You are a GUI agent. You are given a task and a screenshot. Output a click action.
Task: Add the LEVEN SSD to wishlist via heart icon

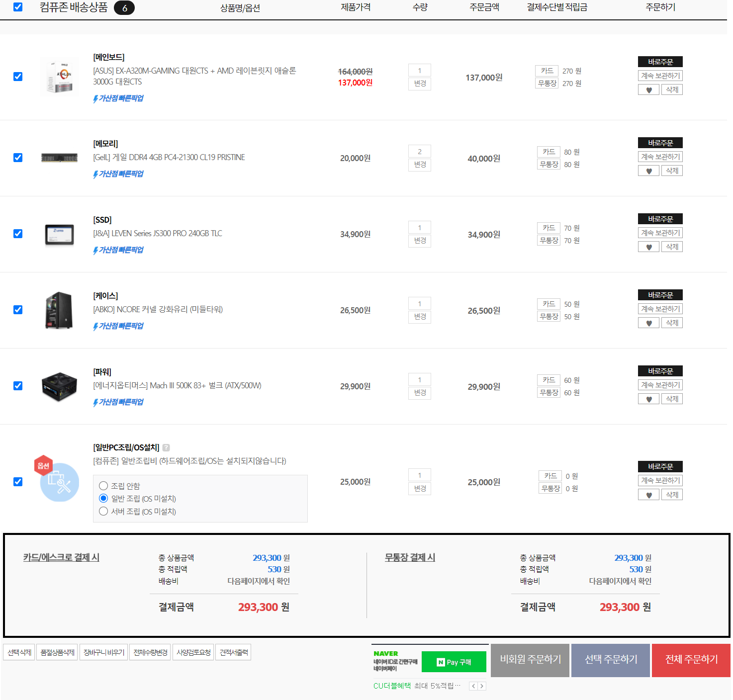[x=648, y=247]
